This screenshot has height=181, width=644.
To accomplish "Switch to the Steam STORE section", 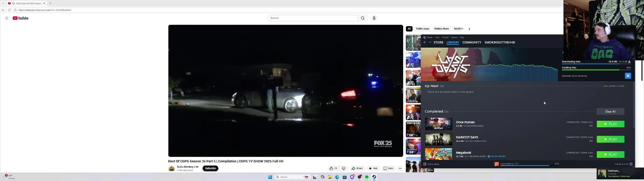I will pyautogui.click(x=438, y=42).
